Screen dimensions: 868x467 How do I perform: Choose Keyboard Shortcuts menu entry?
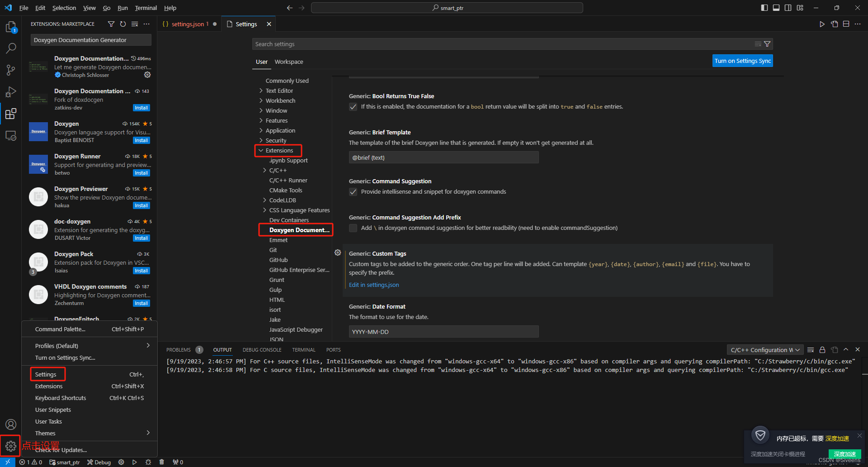coord(90,398)
